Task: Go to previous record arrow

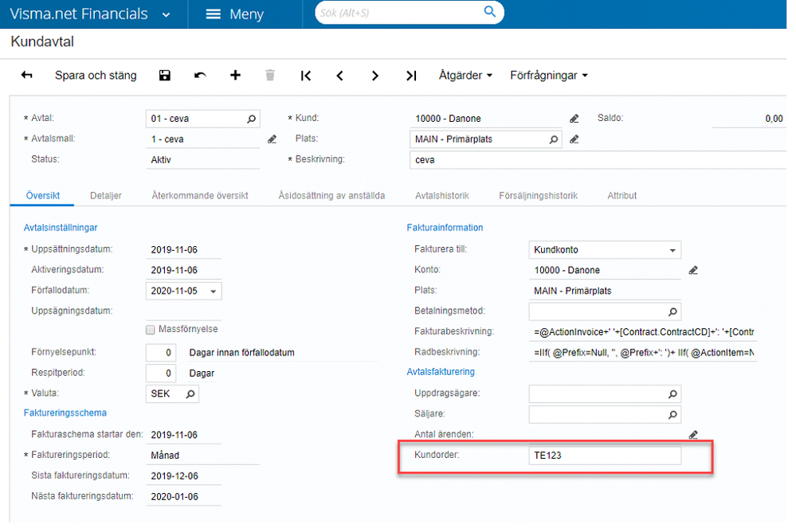Action: pos(340,76)
